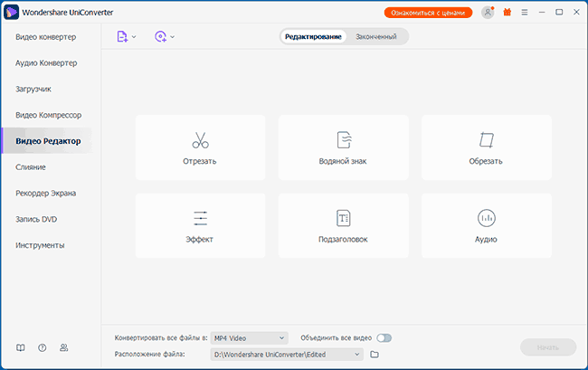
Task: Open Загрузчик in sidebar
Action: [x=33, y=90]
